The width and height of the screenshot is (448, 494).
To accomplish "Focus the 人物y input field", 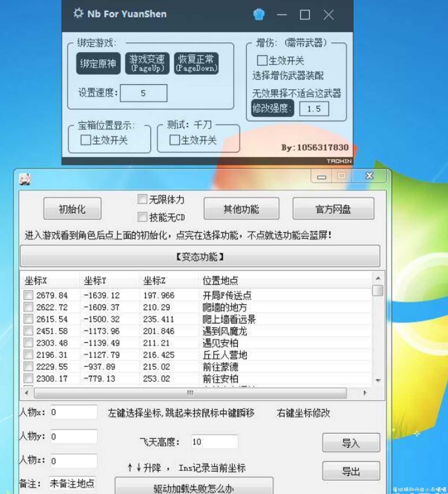I will (x=74, y=436).
